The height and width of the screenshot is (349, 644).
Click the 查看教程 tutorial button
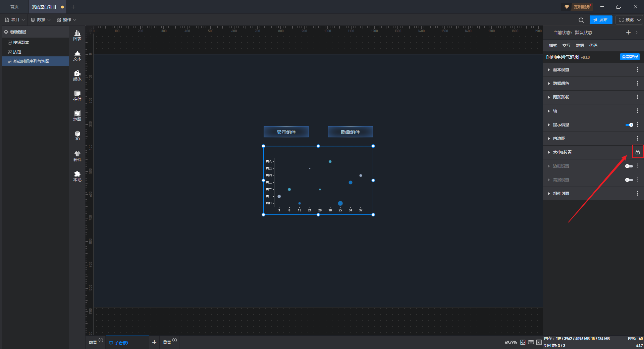coord(630,57)
